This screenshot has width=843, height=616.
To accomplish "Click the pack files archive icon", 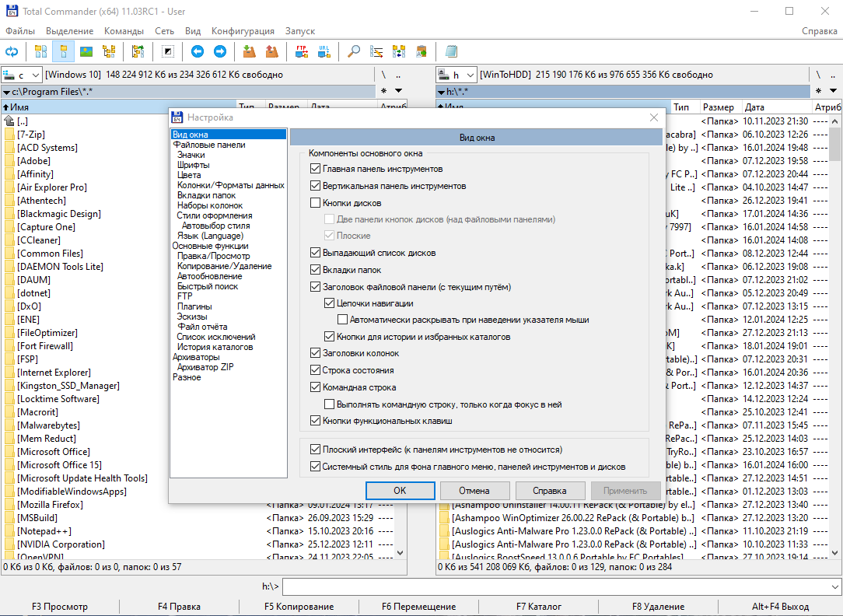I will (249, 51).
